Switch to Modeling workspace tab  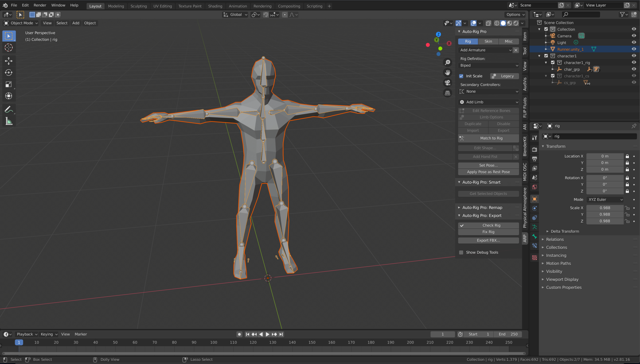pyautogui.click(x=116, y=6)
